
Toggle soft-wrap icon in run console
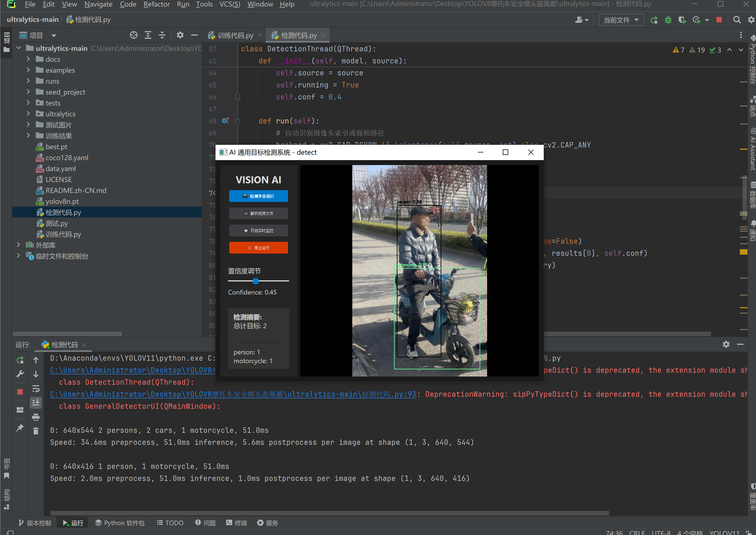pyautogui.click(x=36, y=389)
